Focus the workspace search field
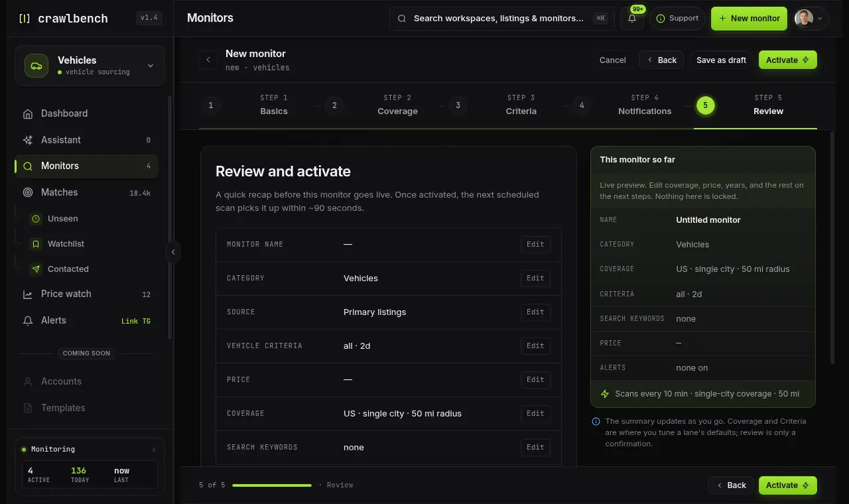The image size is (849, 504). coord(501,19)
